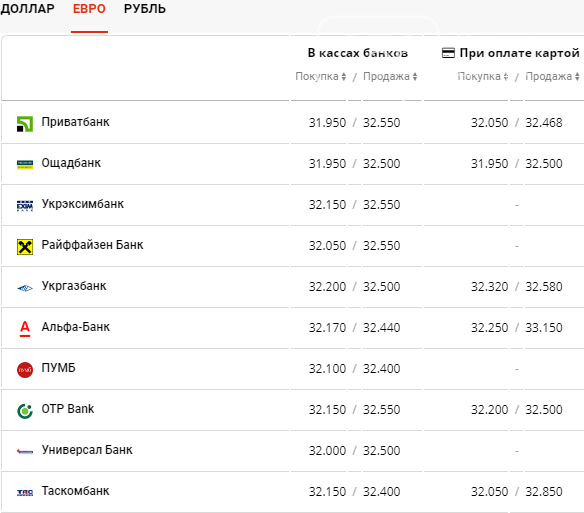This screenshot has height=513, width=584.
Task: Sort card payment rates by Покупка
Action: [483, 76]
